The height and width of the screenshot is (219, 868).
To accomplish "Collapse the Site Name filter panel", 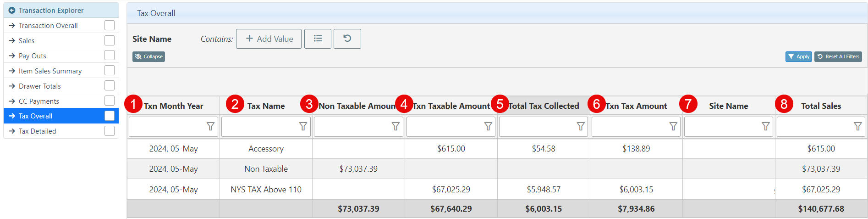I will click(x=148, y=56).
